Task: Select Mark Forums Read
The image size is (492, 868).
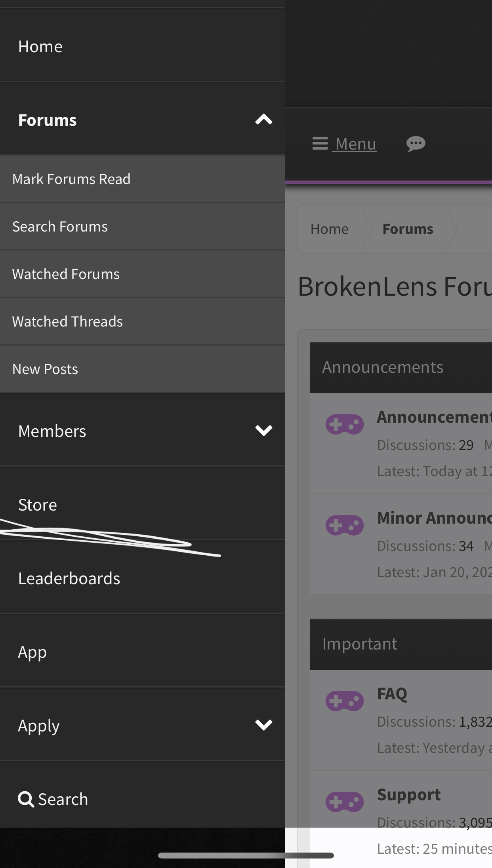Action: (143, 179)
